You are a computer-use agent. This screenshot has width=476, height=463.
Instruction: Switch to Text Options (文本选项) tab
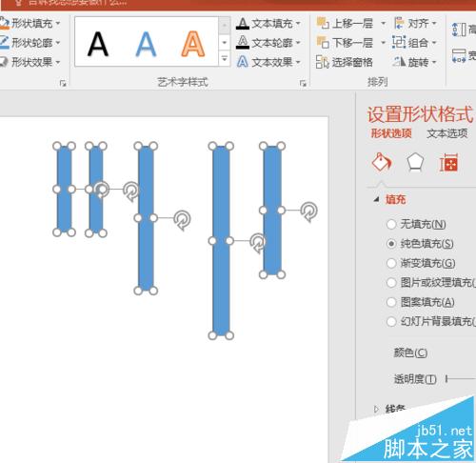446,133
